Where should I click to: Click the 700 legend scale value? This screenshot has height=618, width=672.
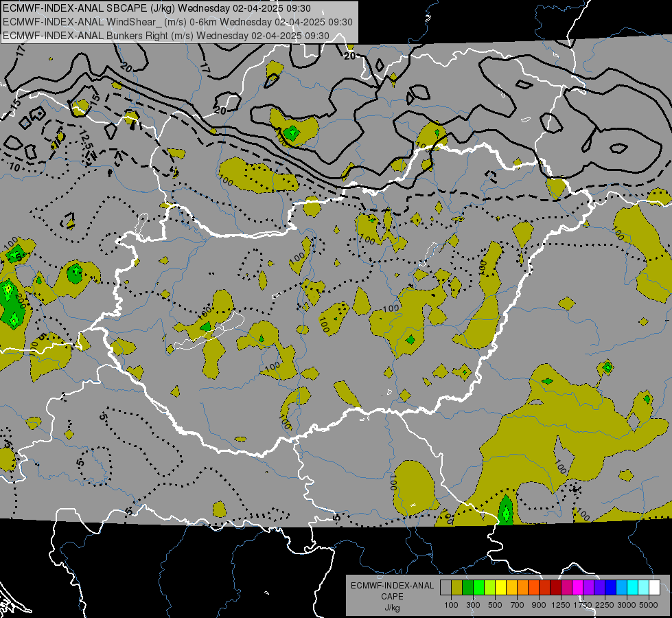518,605
